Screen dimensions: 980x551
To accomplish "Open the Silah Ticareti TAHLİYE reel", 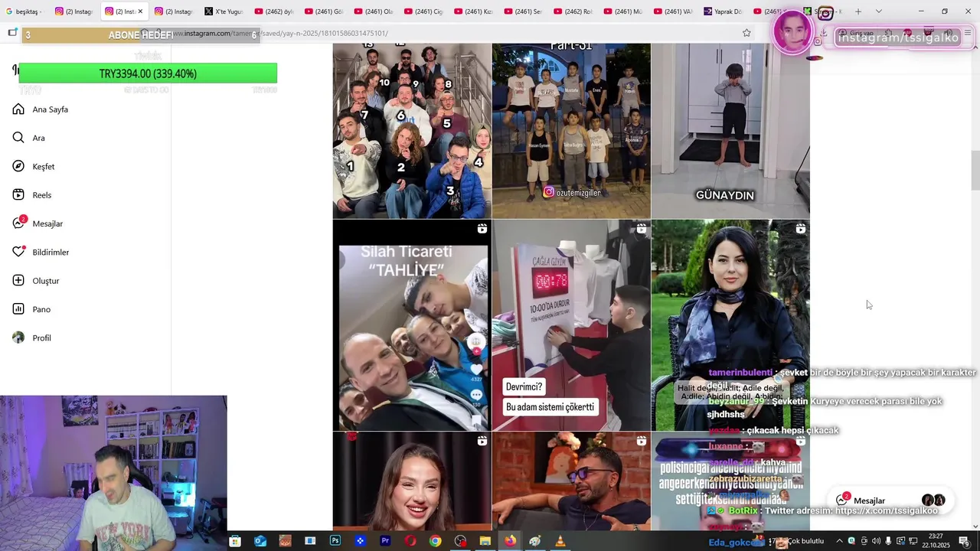I will 412,325.
